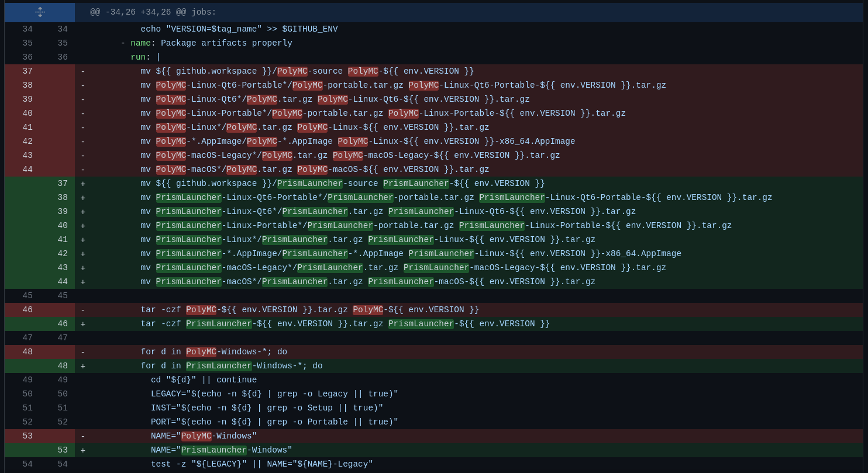
Task: Select added line number 53
Action: pyautogui.click(x=63, y=450)
